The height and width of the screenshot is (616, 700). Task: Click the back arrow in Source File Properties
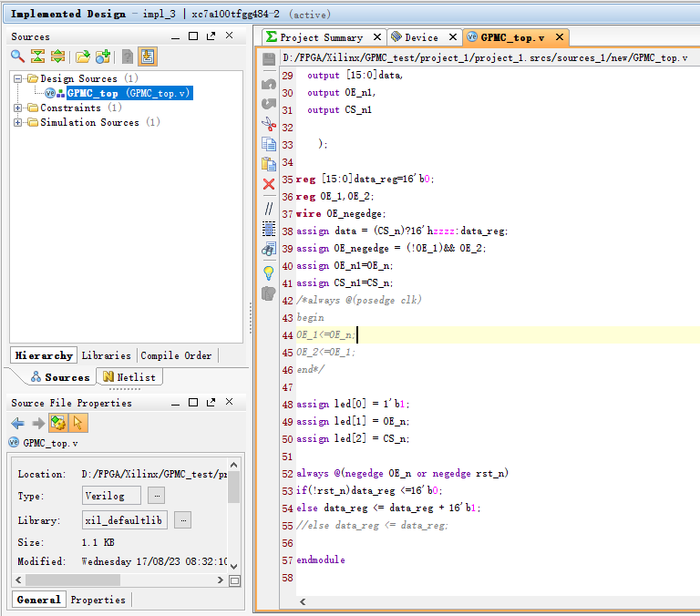pyautogui.click(x=17, y=423)
